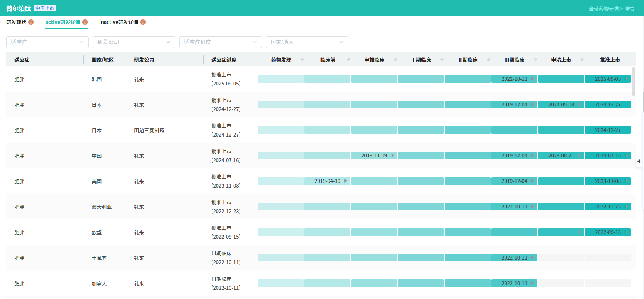Switch to the 研发现状 tab
The image size is (644, 299).
pyautogui.click(x=16, y=22)
